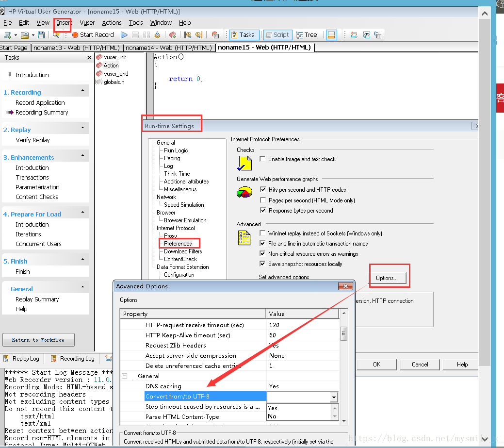The width and height of the screenshot is (504, 448).
Task: Collapse the 5. Finish section
Action: (82, 259)
